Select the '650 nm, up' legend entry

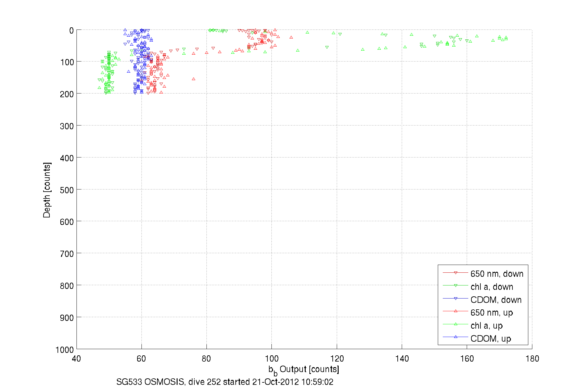(478, 312)
